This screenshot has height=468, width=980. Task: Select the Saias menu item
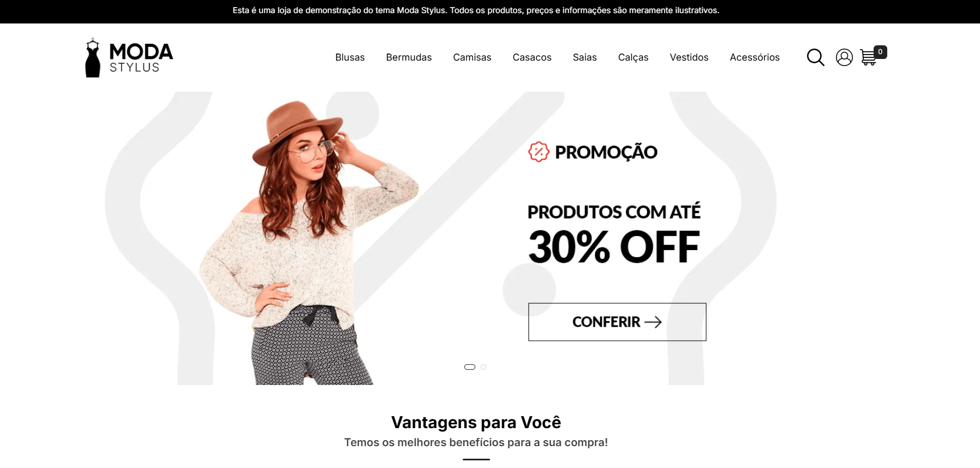[585, 57]
